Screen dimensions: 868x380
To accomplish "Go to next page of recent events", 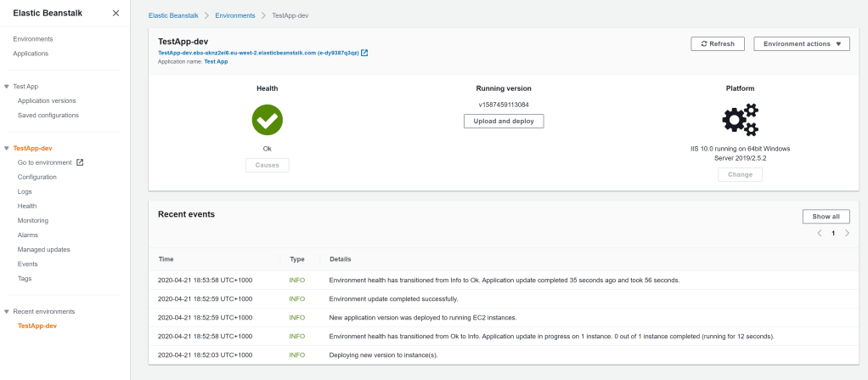I will tap(847, 233).
